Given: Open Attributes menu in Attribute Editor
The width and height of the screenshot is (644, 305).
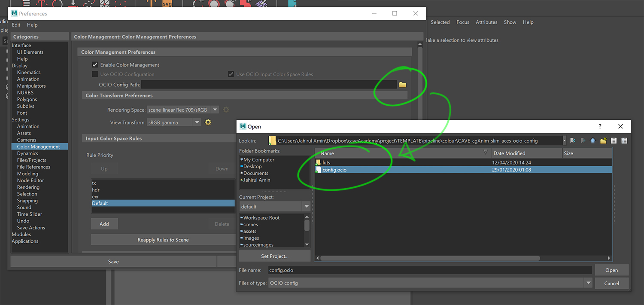Looking at the screenshot, I should [x=486, y=22].
